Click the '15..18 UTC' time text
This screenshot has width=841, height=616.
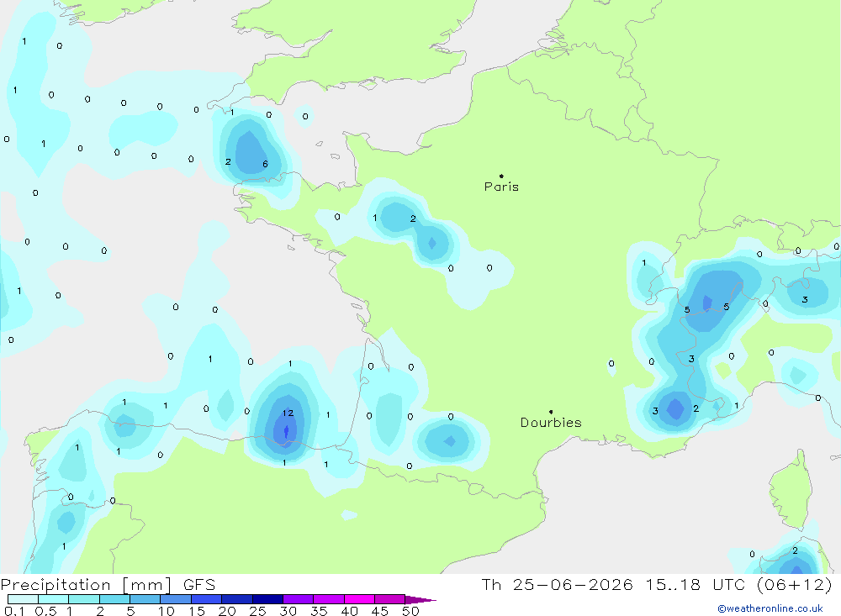[x=696, y=585]
